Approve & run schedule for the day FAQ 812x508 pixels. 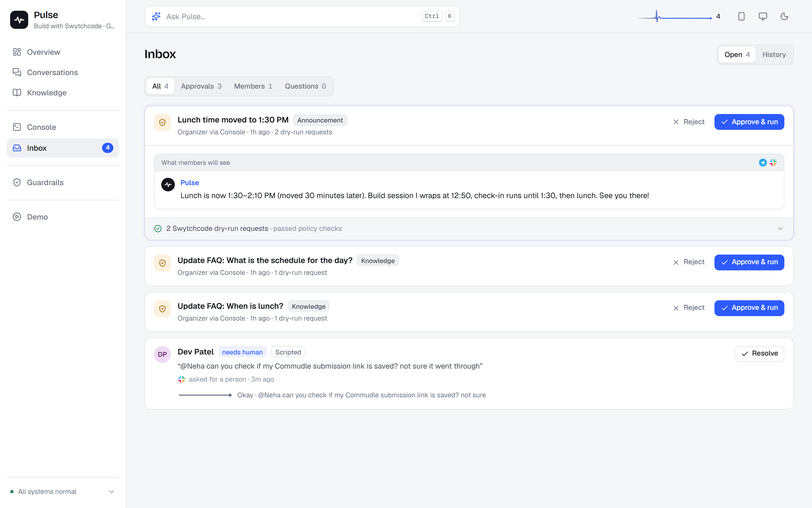[x=749, y=262]
